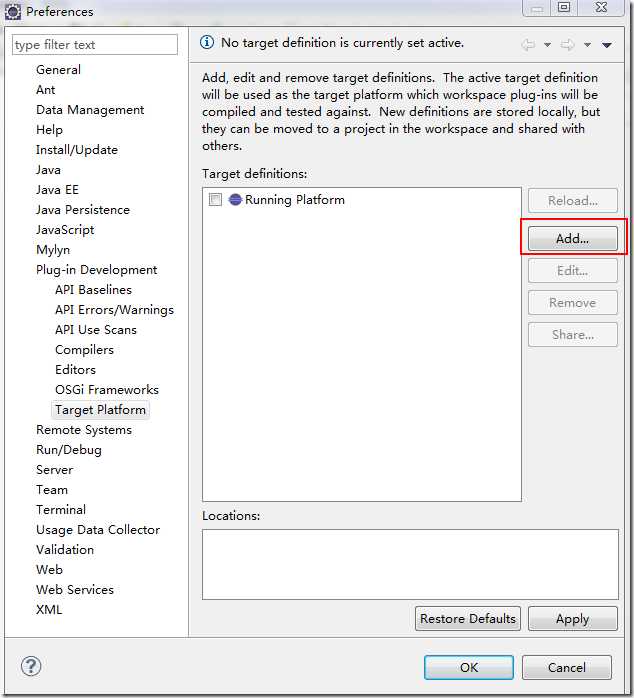Select Compilers under Plug-in Development
Viewport: 634px width, 698px height.
[84, 350]
